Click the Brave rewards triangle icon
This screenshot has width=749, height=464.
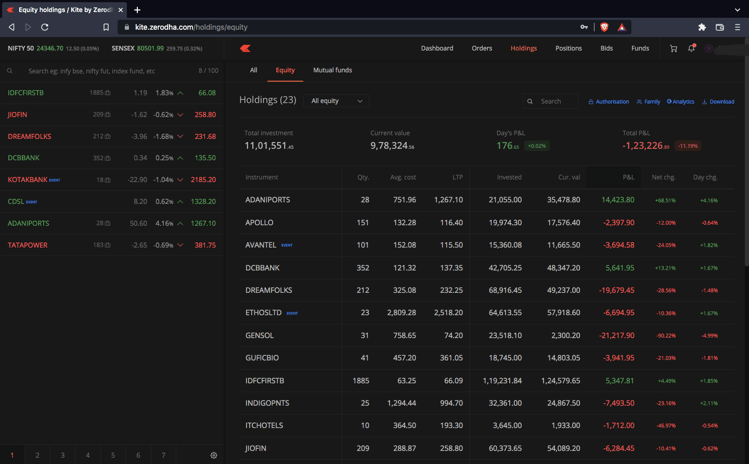point(621,27)
